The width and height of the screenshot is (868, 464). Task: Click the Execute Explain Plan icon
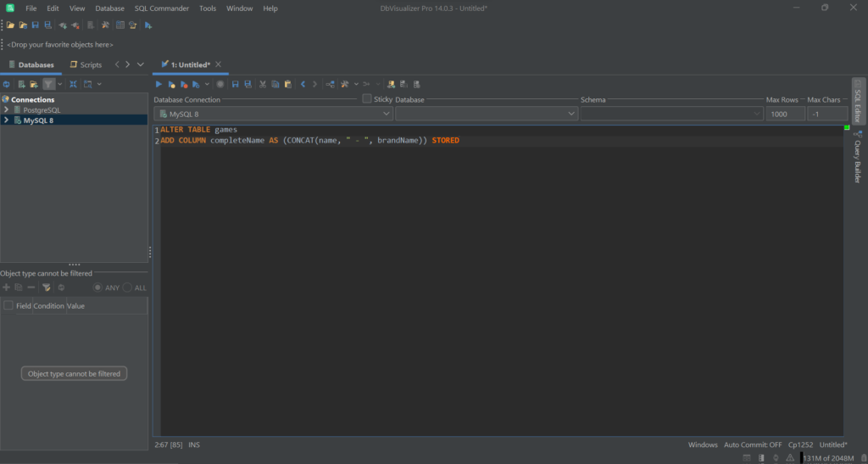click(x=196, y=84)
